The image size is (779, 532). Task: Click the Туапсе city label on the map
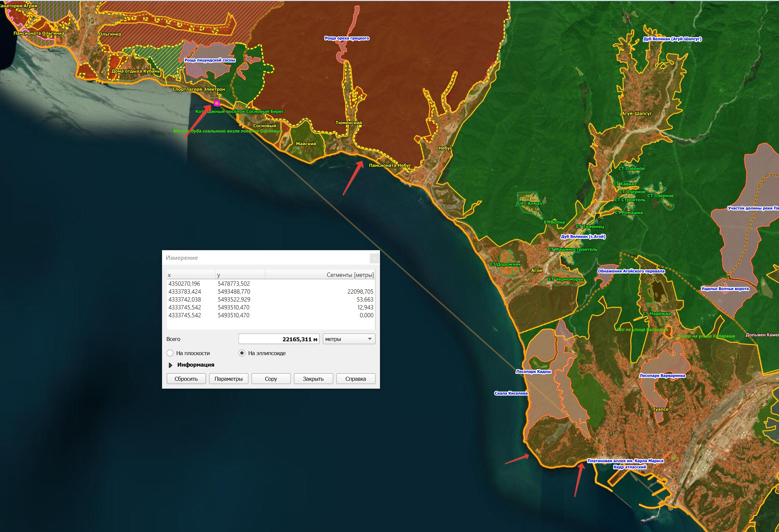click(661, 409)
